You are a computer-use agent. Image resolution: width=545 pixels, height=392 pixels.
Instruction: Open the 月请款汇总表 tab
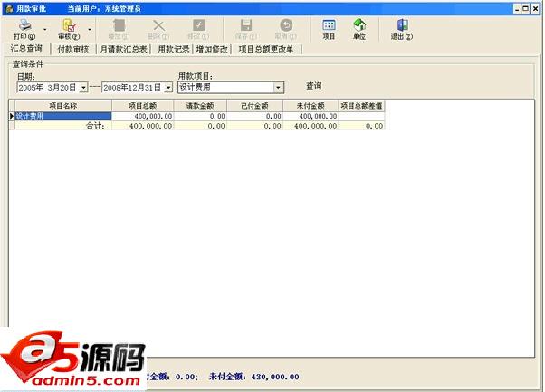coord(124,49)
